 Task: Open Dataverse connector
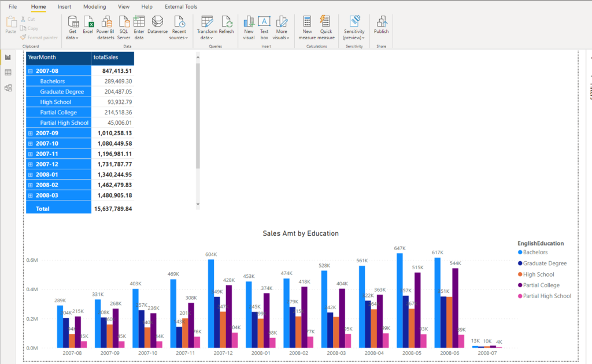point(157,25)
